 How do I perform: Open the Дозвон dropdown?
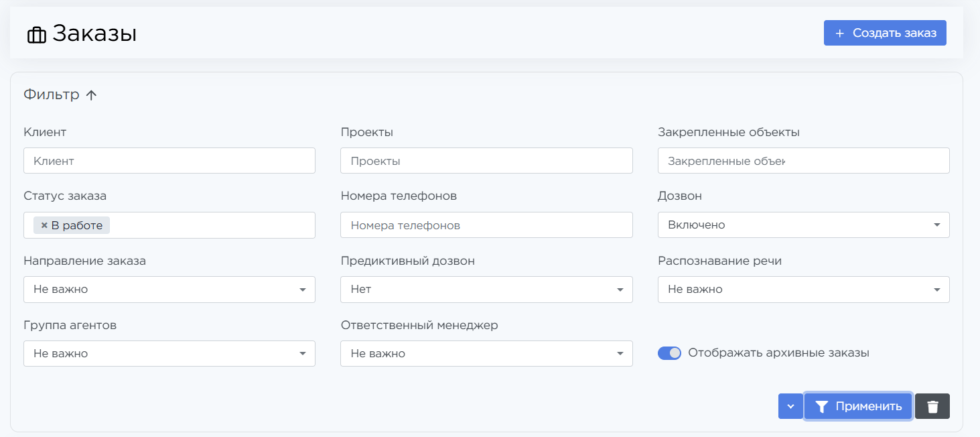click(x=803, y=225)
